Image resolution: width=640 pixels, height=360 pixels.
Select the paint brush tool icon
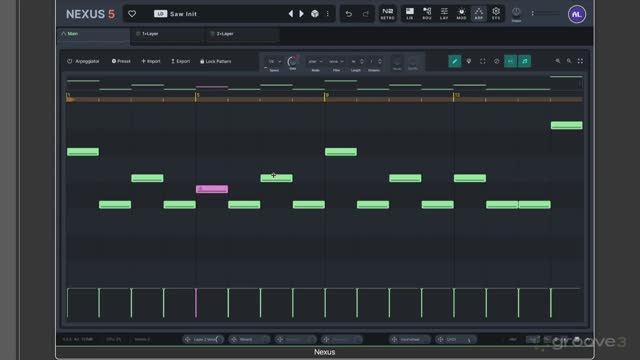coord(469,61)
